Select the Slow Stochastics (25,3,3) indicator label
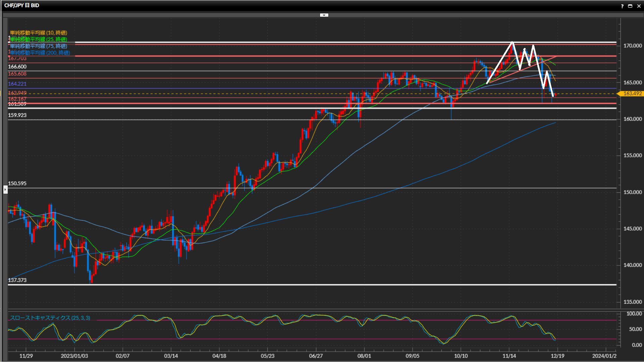This screenshot has width=644, height=362. (50, 318)
